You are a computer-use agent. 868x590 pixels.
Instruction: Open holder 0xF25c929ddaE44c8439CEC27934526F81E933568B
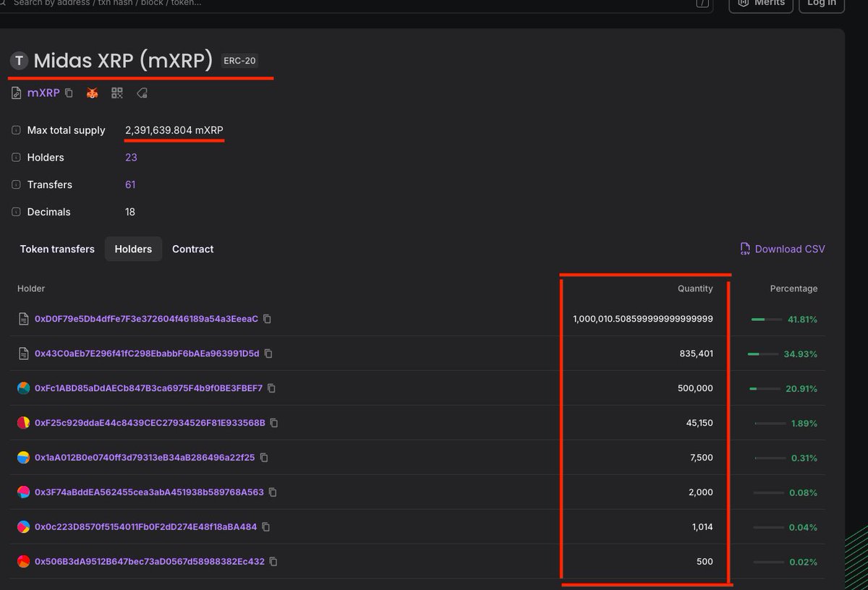click(150, 423)
